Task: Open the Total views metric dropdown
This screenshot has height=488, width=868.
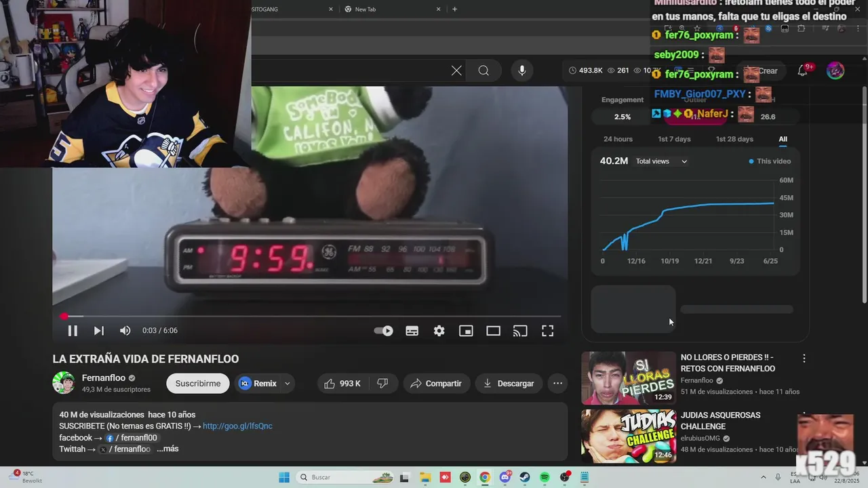Action: 662,161
